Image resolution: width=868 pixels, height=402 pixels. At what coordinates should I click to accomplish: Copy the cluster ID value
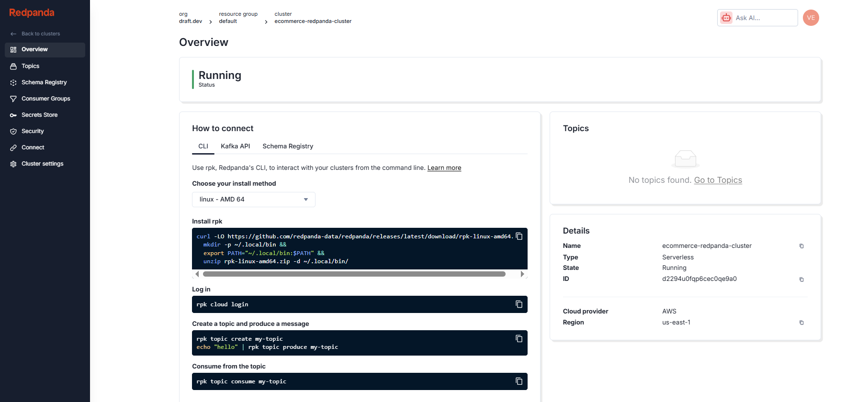801,279
